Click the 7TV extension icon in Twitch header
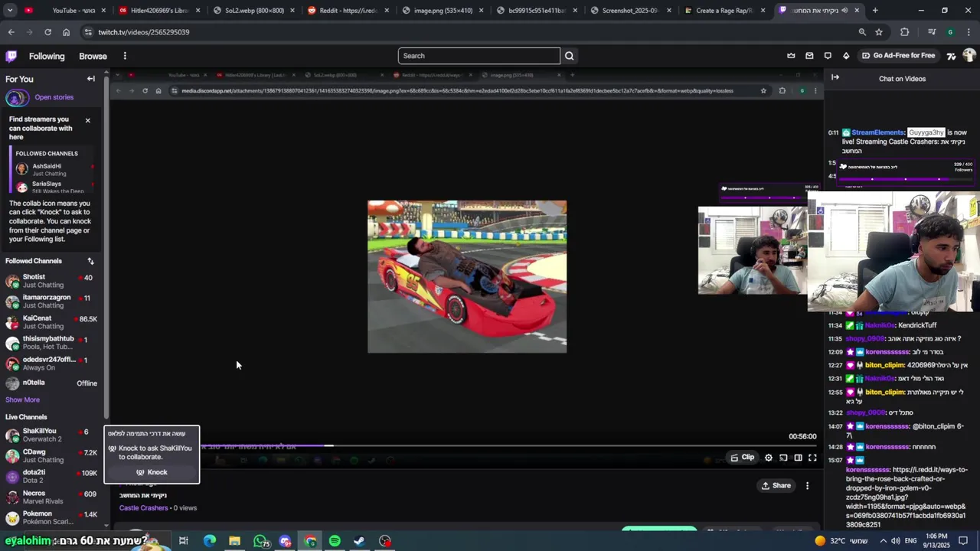 pos(951,56)
